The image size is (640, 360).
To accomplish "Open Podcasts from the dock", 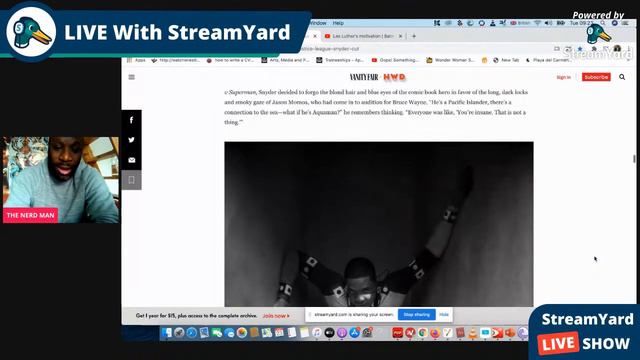I will (x=342, y=333).
